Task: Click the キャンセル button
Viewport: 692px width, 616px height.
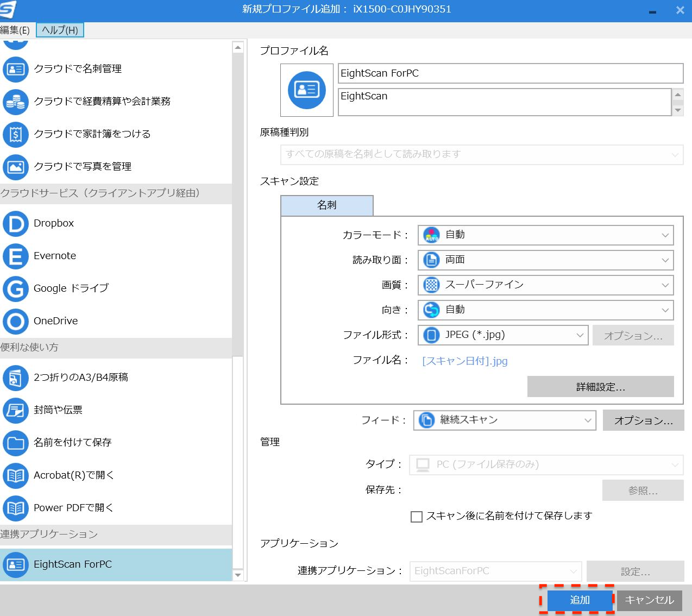Action: [649, 600]
